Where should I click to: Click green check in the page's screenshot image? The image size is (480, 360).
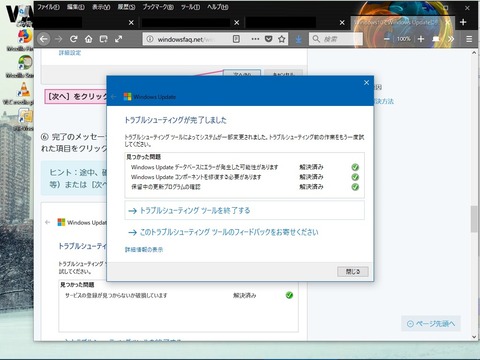(289, 295)
